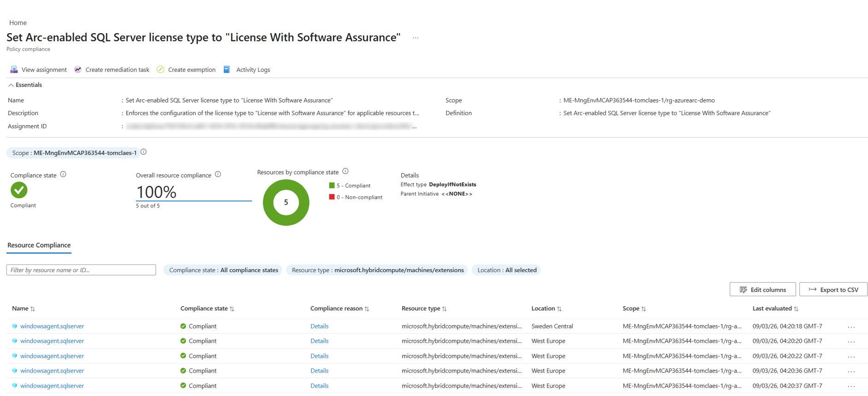
Task: Click the Create exemption icon
Action: click(x=160, y=69)
